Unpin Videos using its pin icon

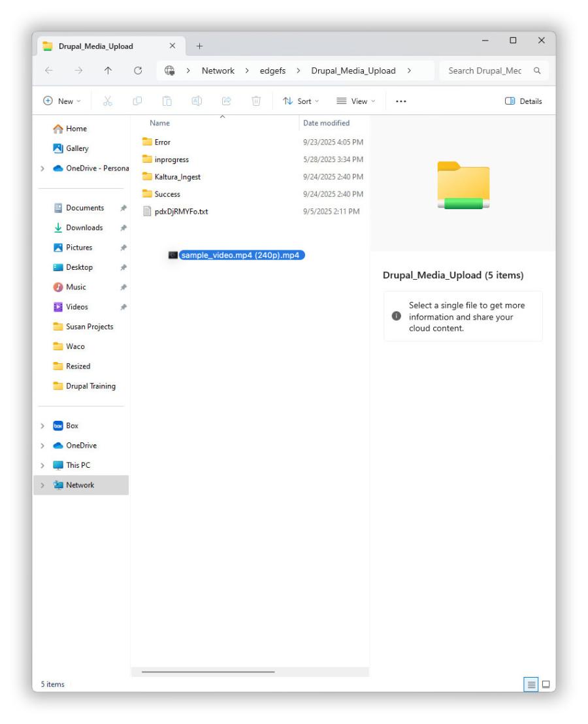[x=123, y=307]
